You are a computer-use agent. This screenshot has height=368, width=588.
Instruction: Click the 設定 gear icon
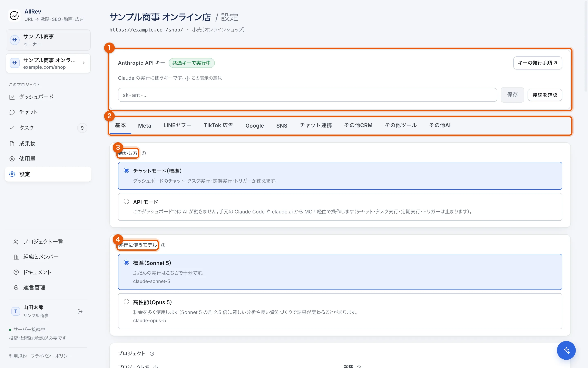pyautogui.click(x=12, y=174)
